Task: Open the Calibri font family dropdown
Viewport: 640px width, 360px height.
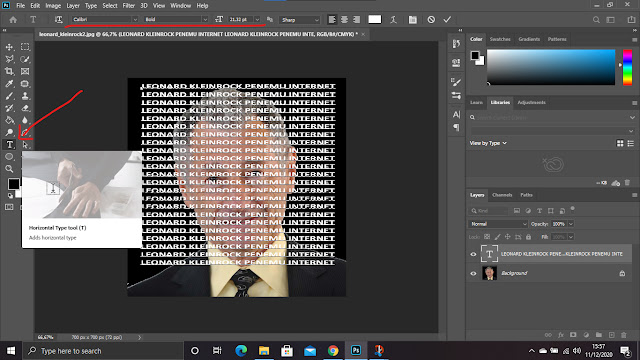Action: 105,20
